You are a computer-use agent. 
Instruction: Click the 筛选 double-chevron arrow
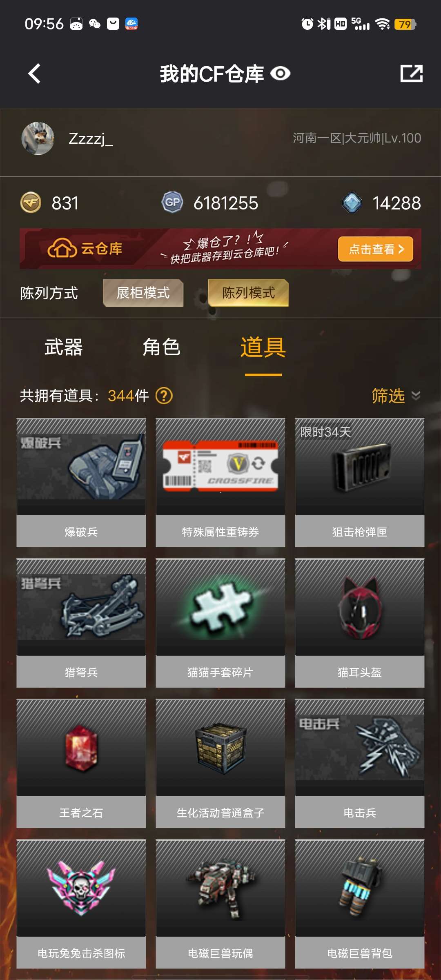(x=416, y=396)
